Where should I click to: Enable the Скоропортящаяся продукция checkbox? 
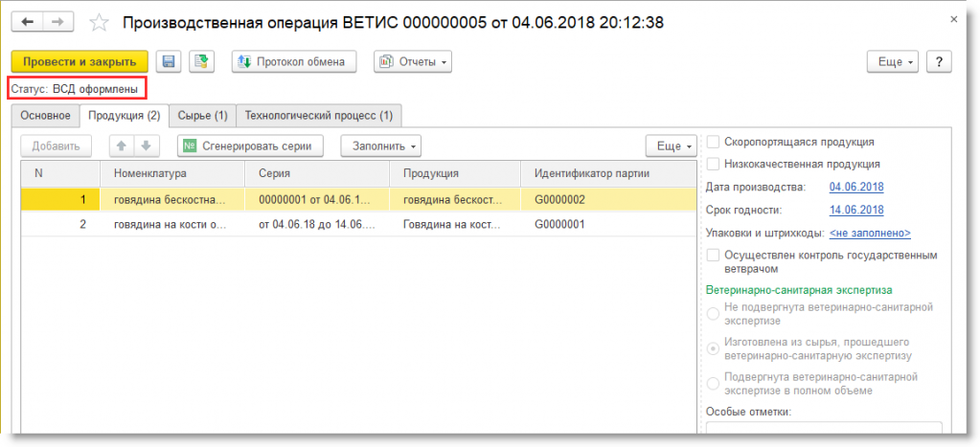tap(713, 142)
